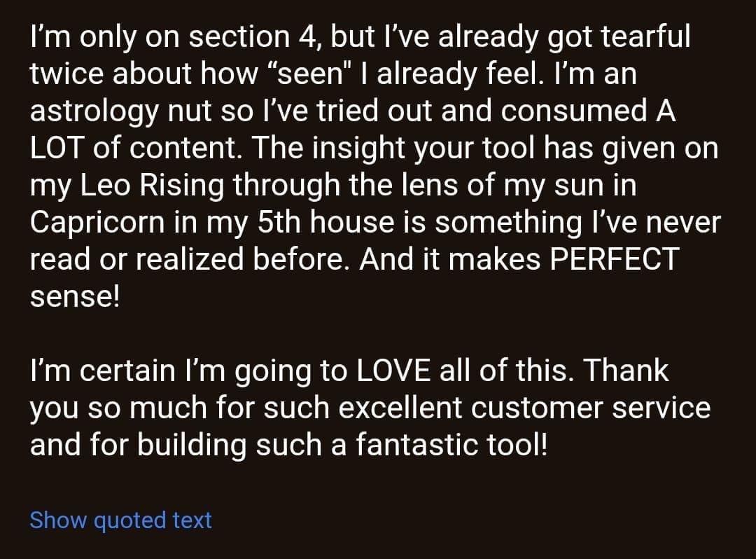Click the word "sense!" ending first paragraph
Viewport: 756px width, 559px height.
tap(75, 297)
